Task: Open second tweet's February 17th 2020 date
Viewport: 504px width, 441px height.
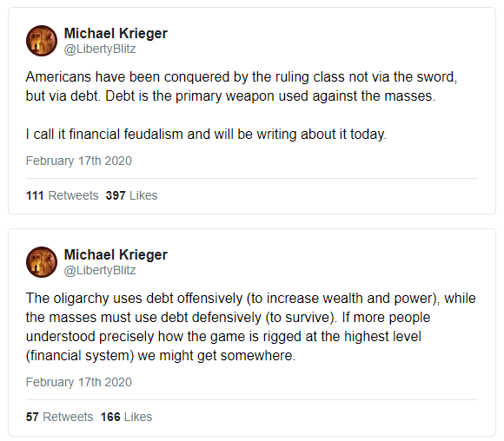Action: click(79, 382)
